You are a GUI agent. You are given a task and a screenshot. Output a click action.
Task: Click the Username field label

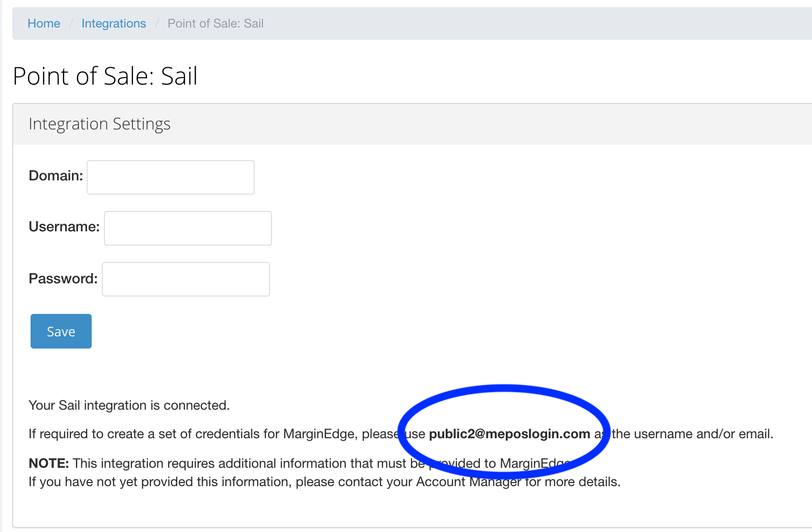coord(64,227)
